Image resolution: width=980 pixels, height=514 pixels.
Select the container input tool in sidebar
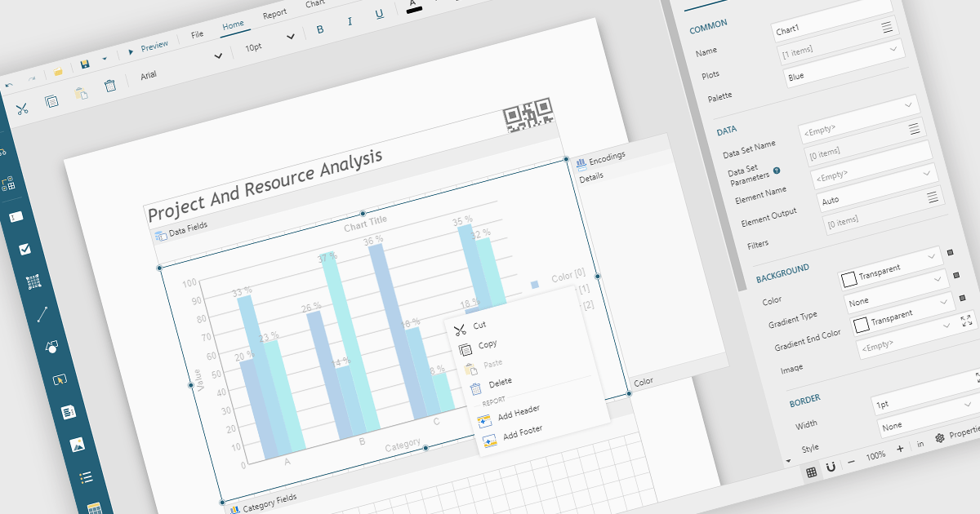point(60,379)
